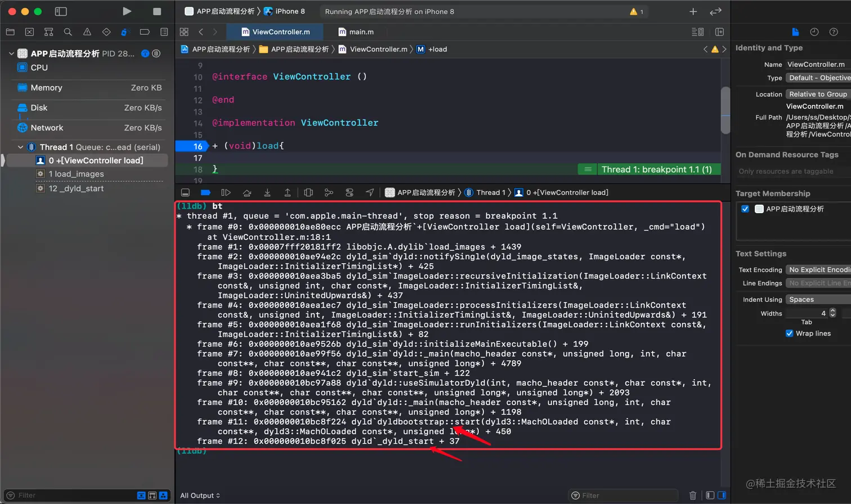Image resolution: width=851 pixels, height=504 pixels.
Task: Run the app with the play button
Action: click(x=127, y=11)
